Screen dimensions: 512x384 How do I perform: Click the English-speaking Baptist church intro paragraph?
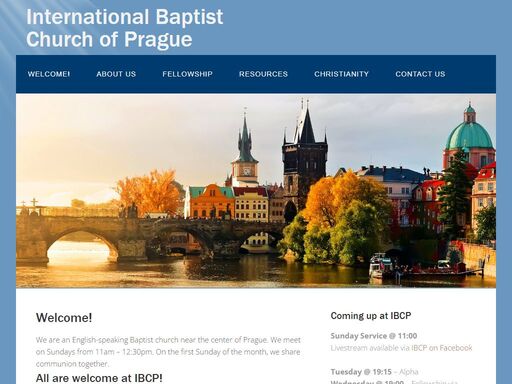pyautogui.click(x=168, y=352)
